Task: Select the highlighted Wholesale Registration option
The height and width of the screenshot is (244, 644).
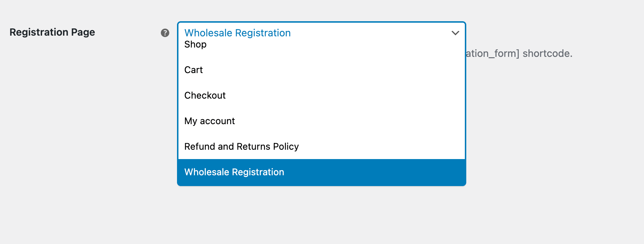Action: [234, 172]
